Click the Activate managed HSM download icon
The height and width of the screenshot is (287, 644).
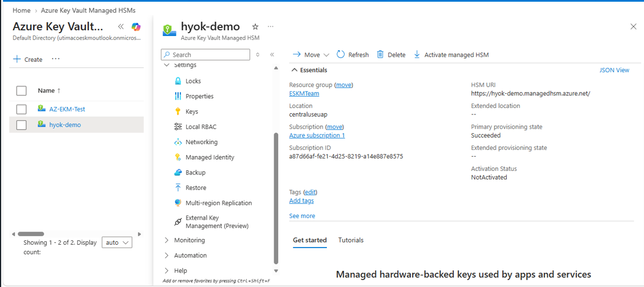(x=417, y=54)
